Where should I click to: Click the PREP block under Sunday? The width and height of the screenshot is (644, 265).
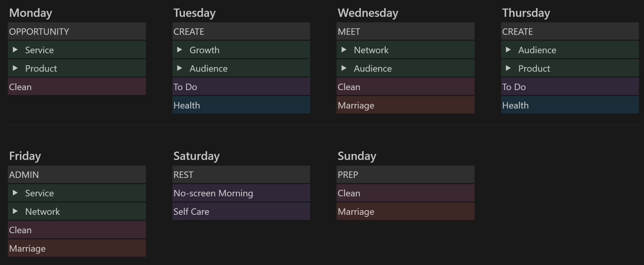(405, 174)
